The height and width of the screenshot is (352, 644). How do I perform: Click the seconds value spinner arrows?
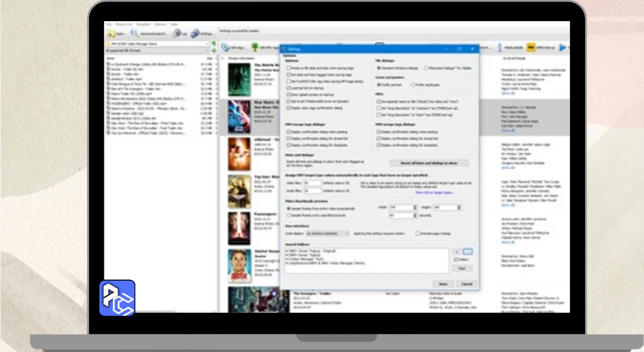pos(416,215)
